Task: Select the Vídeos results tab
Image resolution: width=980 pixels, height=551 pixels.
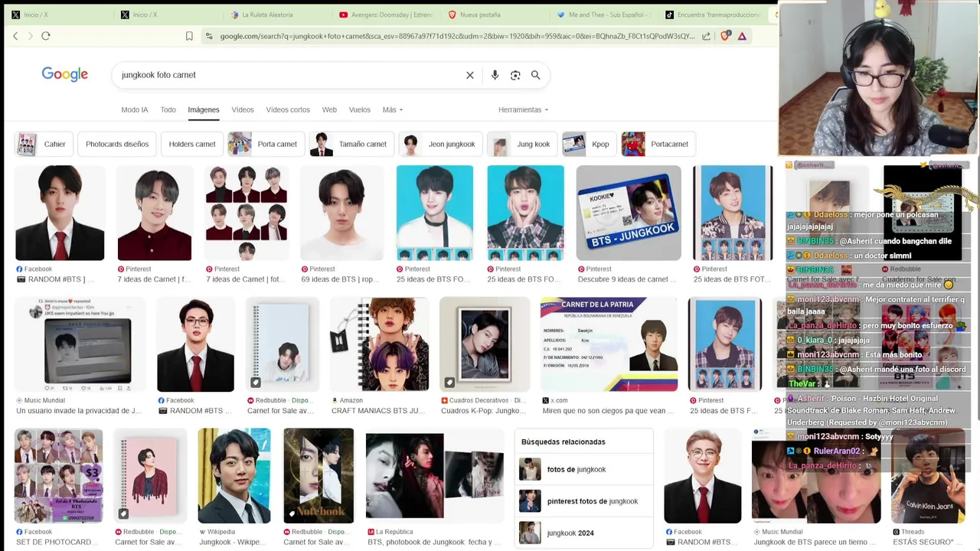Action: click(243, 109)
